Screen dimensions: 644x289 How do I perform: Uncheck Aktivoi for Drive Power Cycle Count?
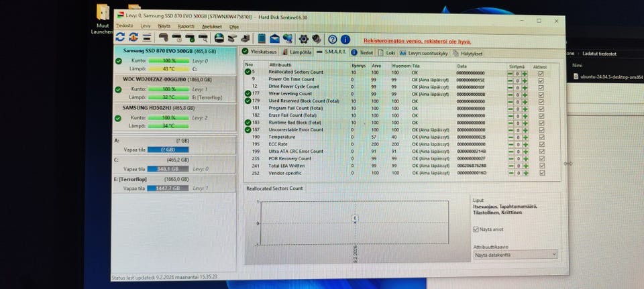[541, 88]
